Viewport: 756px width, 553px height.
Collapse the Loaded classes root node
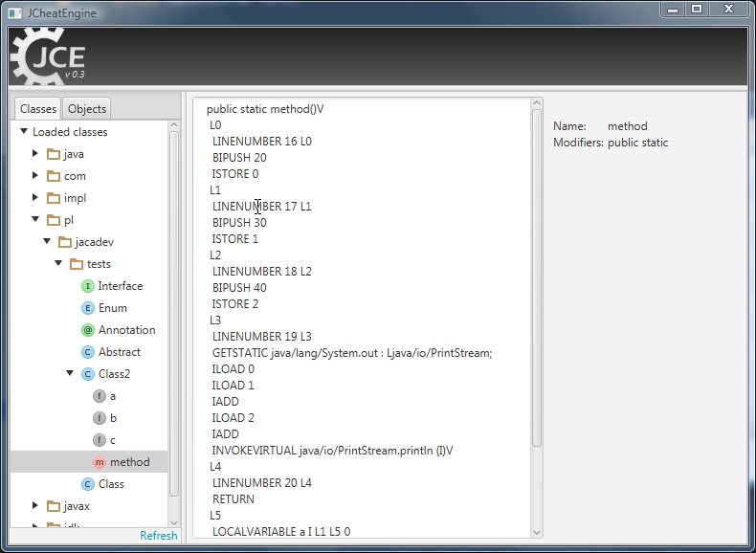point(24,131)
